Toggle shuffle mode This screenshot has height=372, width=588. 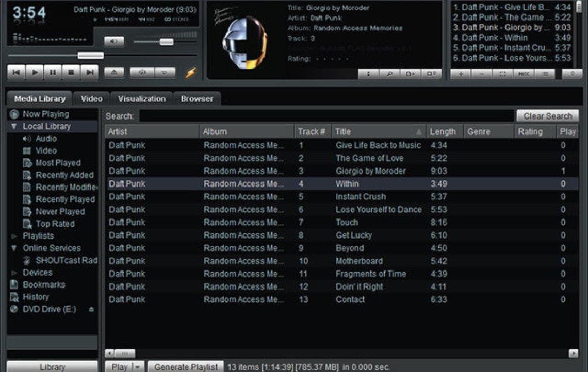pos(142,73)
